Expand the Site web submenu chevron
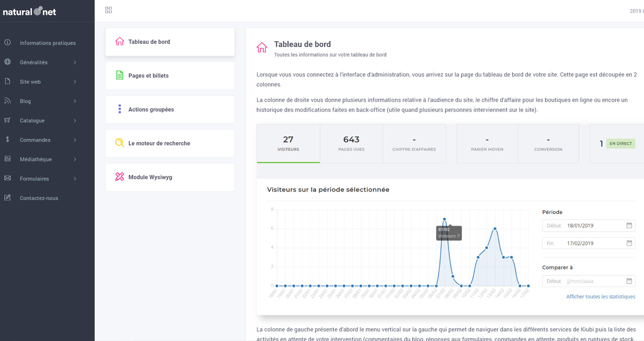Screen dimensions: 644x341 click(75, 81)
